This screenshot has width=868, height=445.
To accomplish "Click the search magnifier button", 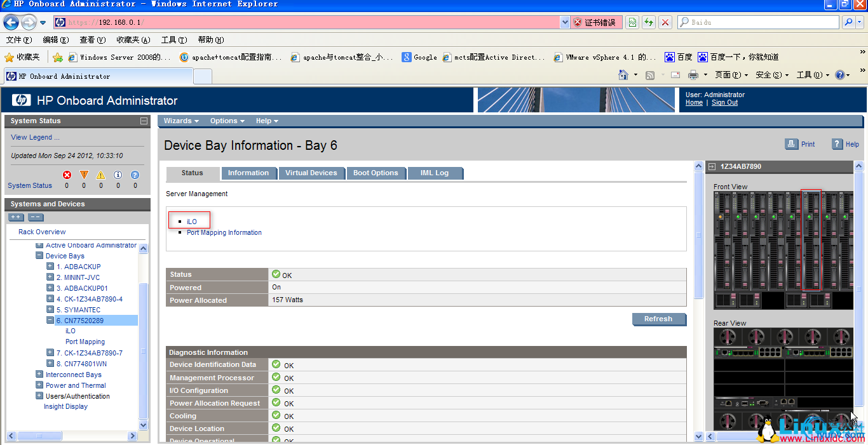I will tap(848, 22).
